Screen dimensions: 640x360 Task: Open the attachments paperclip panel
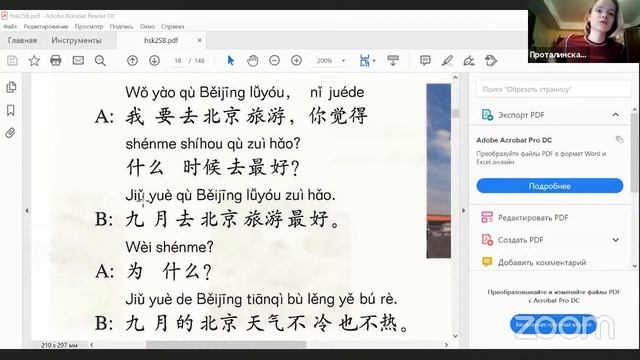(x=11, y=133)
